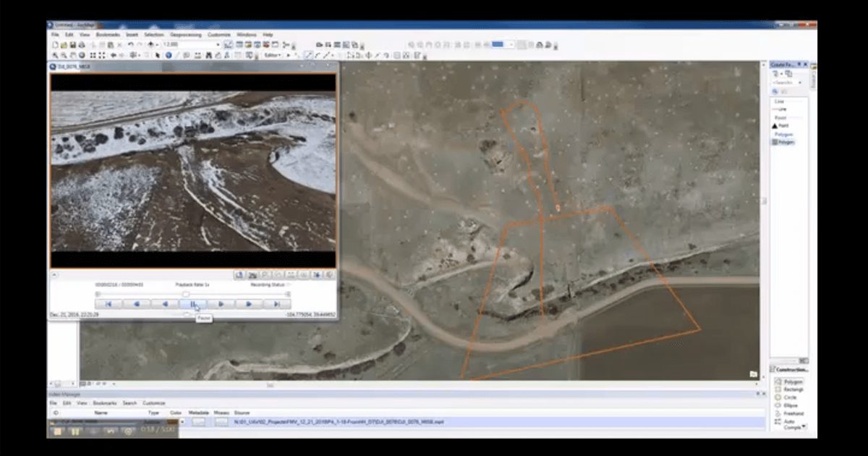The width and height of the screenshot is (868, 456).
Task: Skip to the end of the video
Action: (276, 305)
